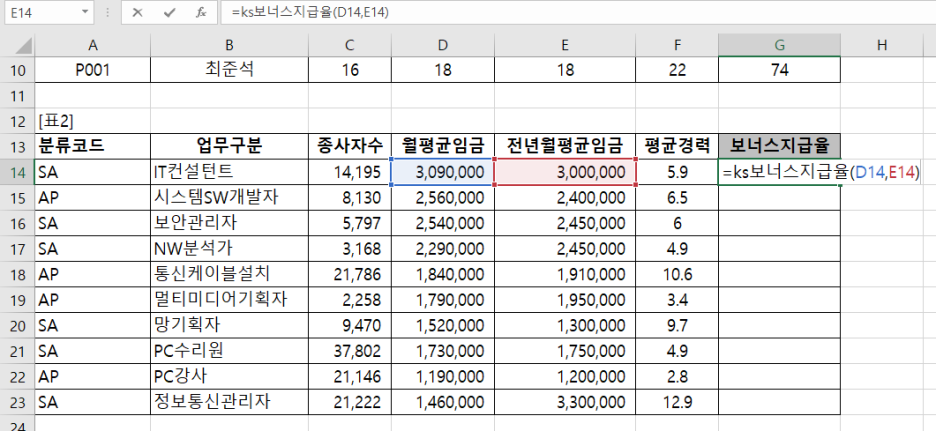Click cell C10 showing 16
Viewport: 936px width, 431px height.
[x=350, y=70]
